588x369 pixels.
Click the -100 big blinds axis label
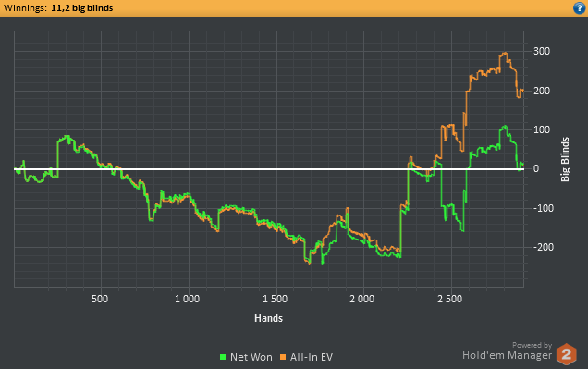tap(544, 208)
